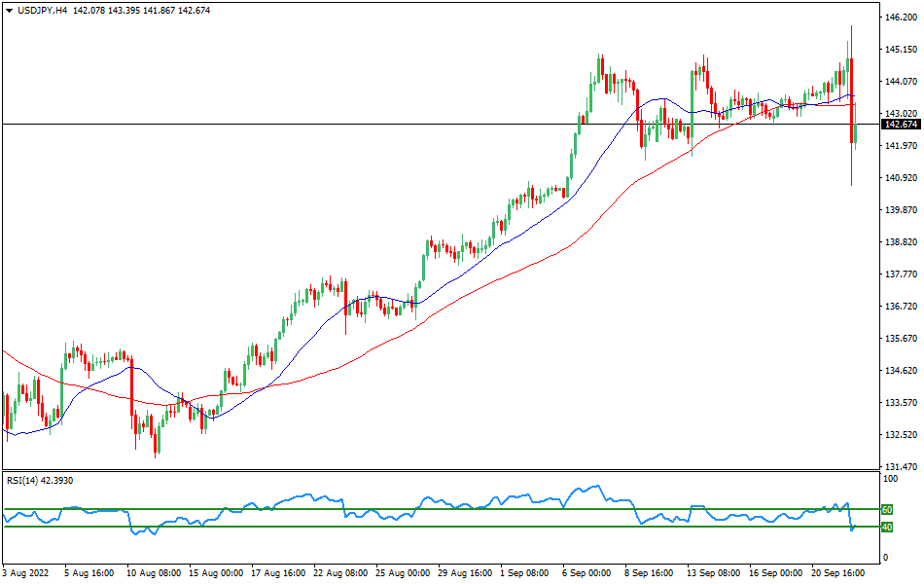924x584 pixels.
Task: Open the triangle dropdown beside USDJPY,H4
Action: click(9, 10)
